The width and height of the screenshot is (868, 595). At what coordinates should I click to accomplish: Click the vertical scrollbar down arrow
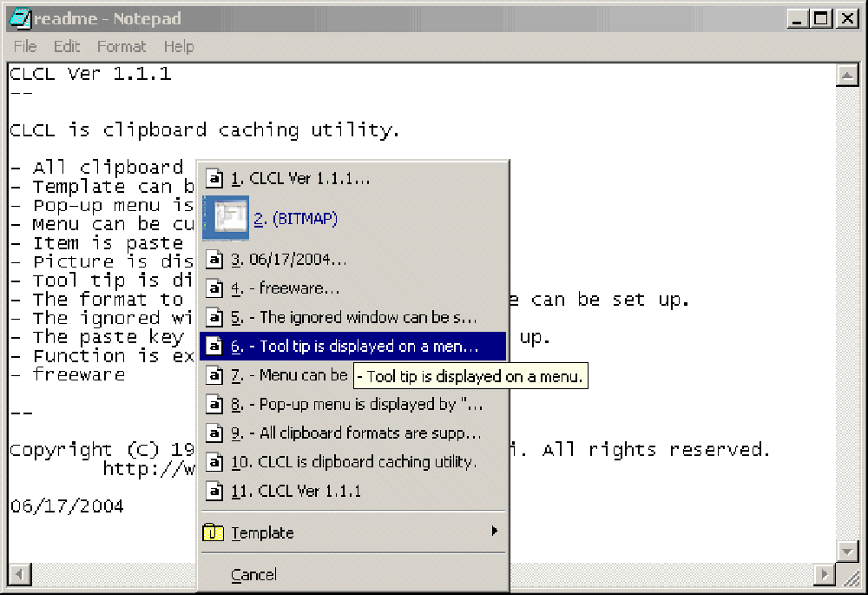click(x=847, y=551)
